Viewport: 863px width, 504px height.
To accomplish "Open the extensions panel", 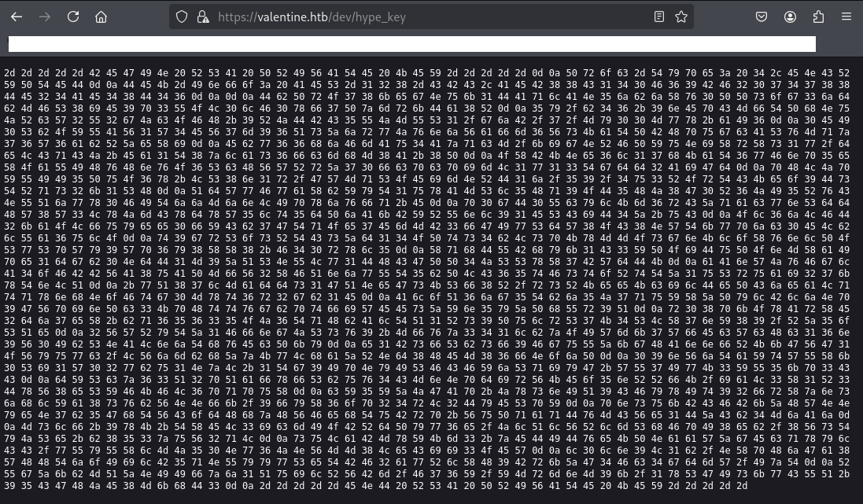I will [x=818, y=17].
